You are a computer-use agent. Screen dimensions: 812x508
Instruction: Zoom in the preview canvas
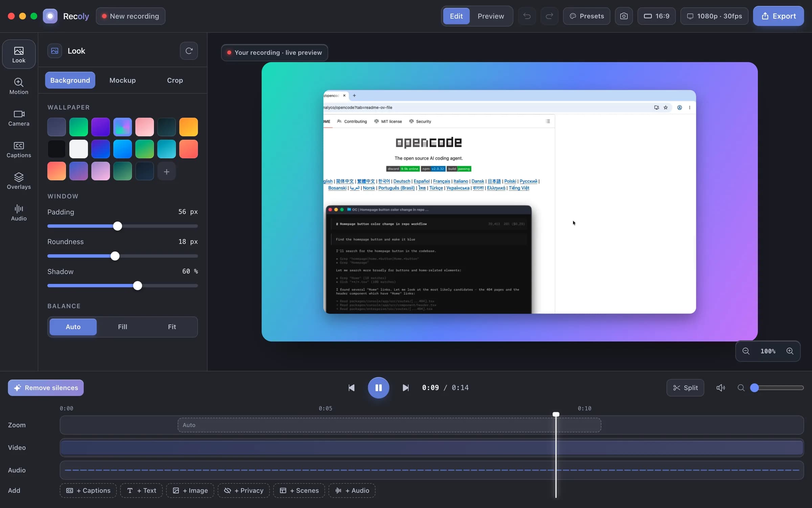click(x=790, y=351)
